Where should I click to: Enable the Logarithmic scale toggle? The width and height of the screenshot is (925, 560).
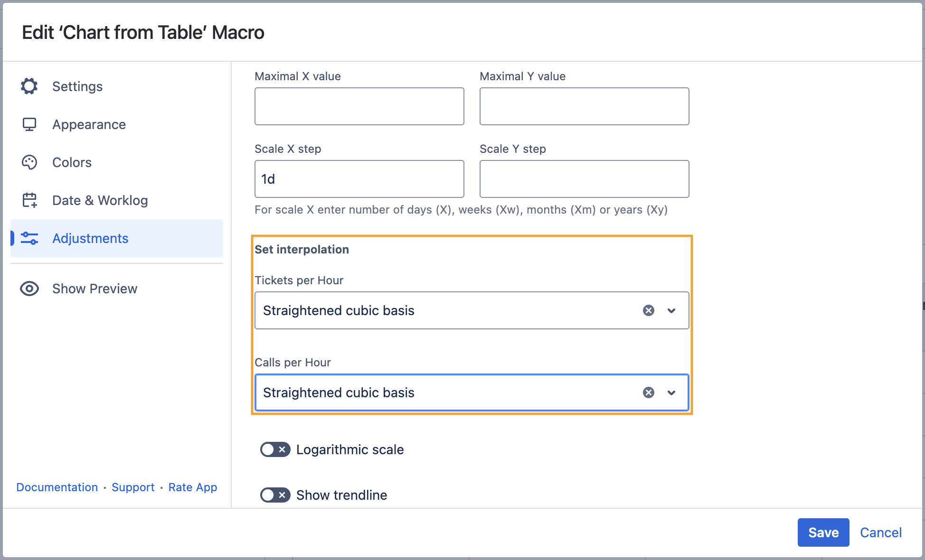coord(275,449)
